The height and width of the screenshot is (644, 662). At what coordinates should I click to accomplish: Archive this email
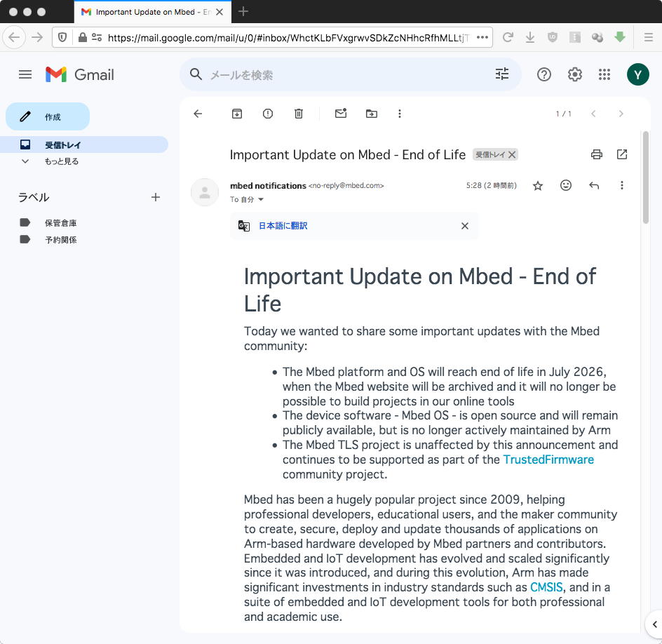237,114
